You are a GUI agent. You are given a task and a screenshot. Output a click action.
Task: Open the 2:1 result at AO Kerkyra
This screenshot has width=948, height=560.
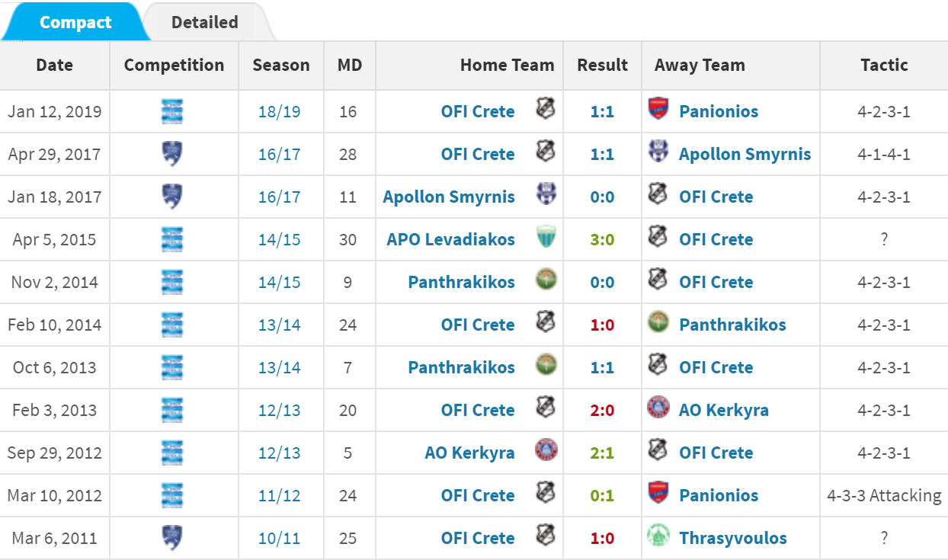[602, 453]
